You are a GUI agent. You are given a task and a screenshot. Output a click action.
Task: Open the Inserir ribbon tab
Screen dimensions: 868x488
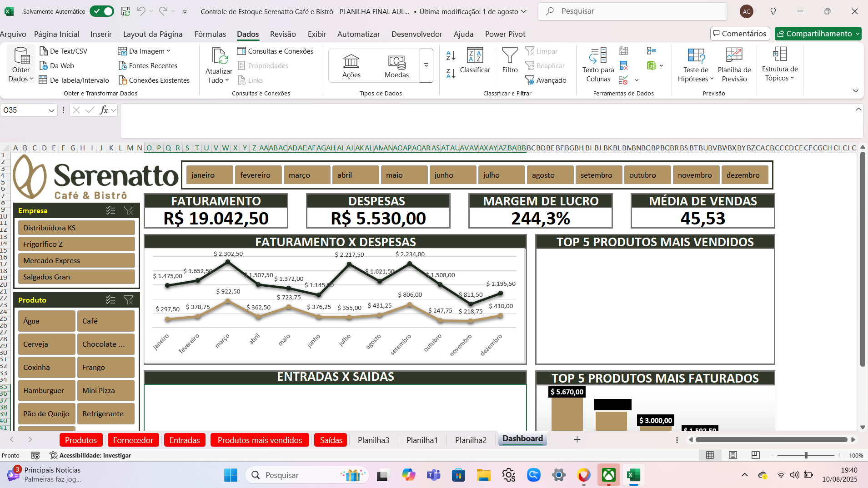(101, 34)
